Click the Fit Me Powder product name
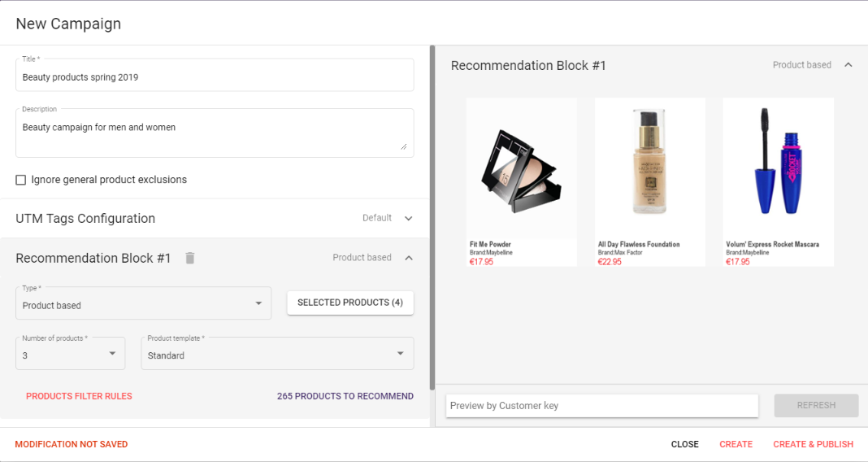Viewport: 868px width, 462px height. 490,244
